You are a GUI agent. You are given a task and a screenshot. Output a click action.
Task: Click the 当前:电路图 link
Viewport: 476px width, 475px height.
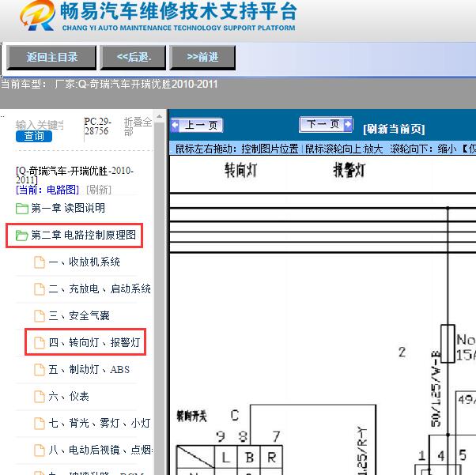[x=47, y=190]
